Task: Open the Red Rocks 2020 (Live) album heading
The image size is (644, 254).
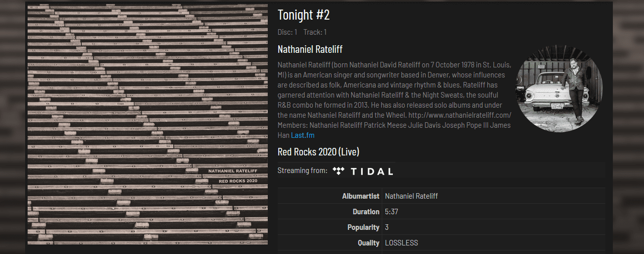Action: (x=318, y=152)
